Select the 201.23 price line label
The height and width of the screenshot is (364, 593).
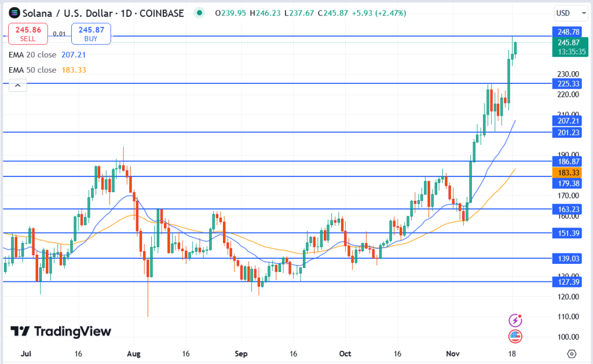(x=567, y=133)
